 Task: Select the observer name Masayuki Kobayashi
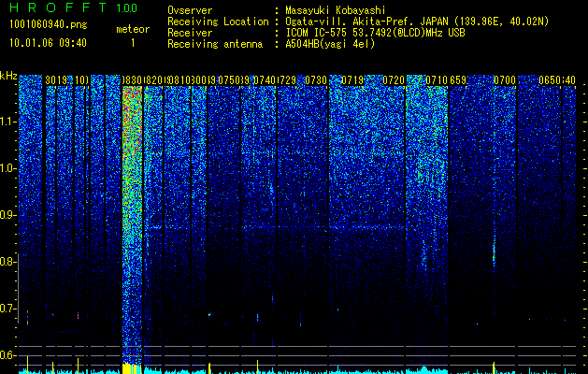(x=336, y=10)
